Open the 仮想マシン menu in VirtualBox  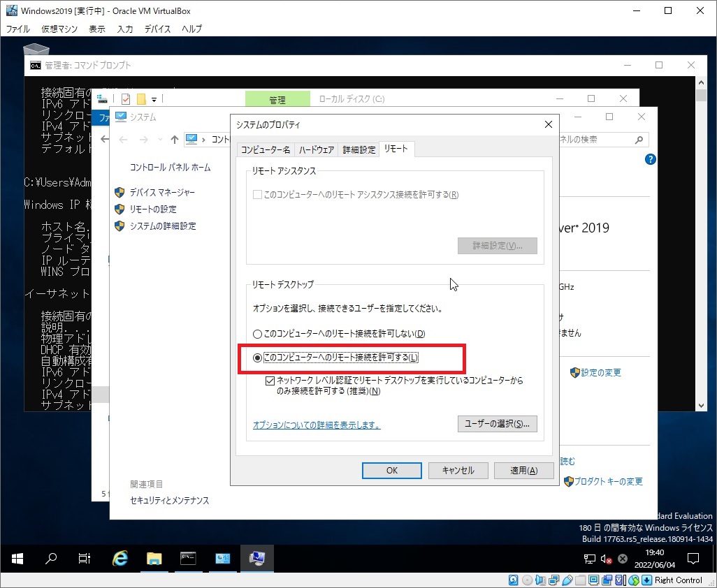(59, 29)
